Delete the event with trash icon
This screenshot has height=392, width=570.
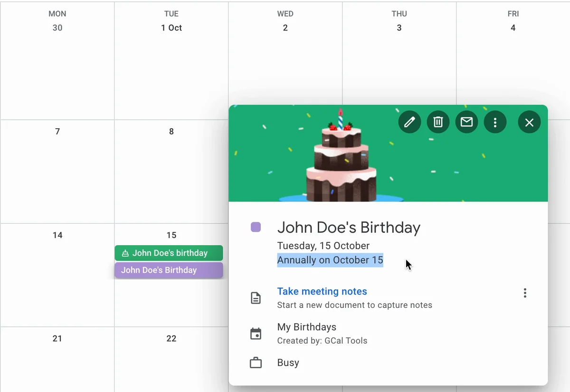[438, 123]
